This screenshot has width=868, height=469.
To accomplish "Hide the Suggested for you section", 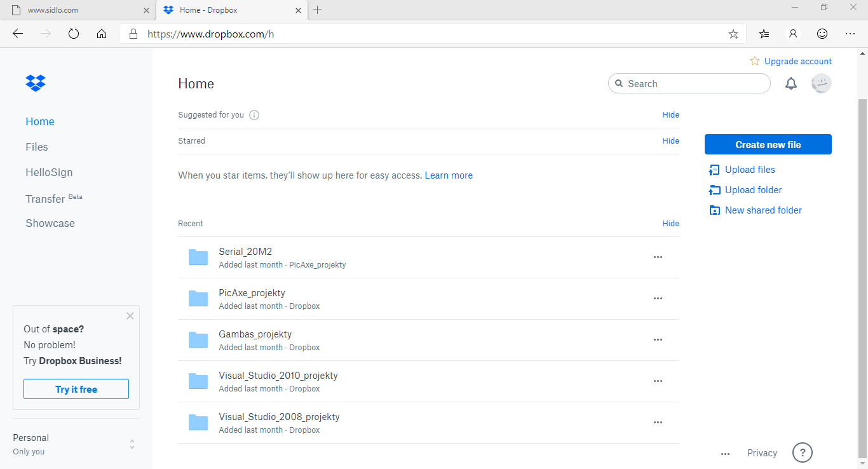I will tap(670, 115).
